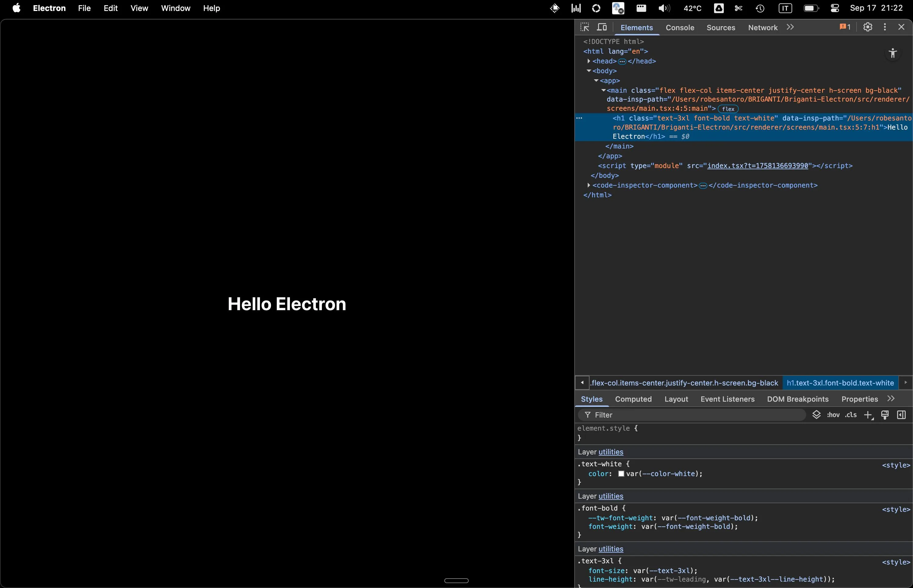Open style source link for .text-white
This screenshot has width=913, height=588.
[x=896, y=465]
